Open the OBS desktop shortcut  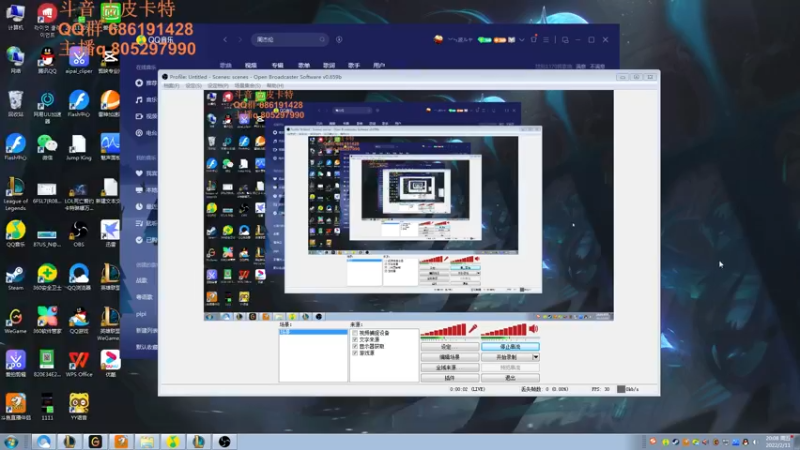coord(79,233)
